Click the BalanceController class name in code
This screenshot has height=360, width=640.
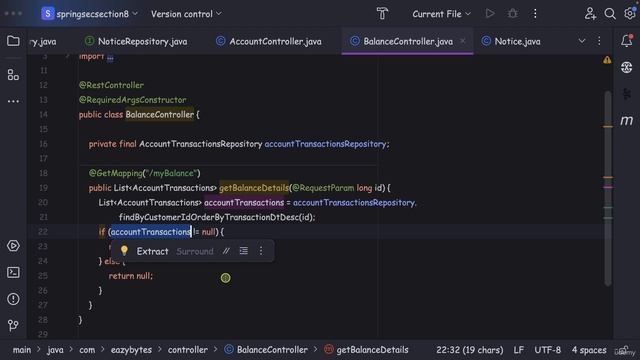coord(160,114)
